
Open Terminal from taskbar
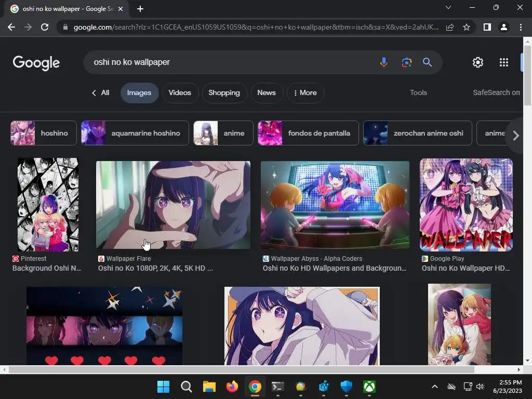277,387
